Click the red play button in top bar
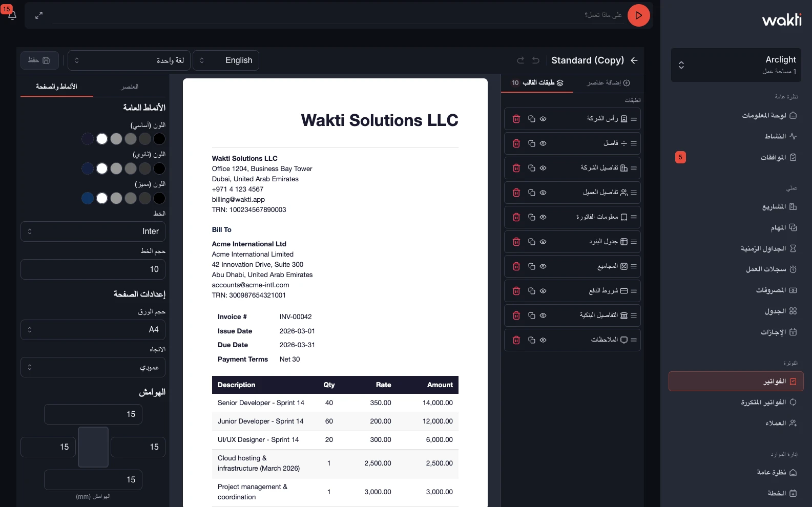812x507 pixels. coord(639,15)
